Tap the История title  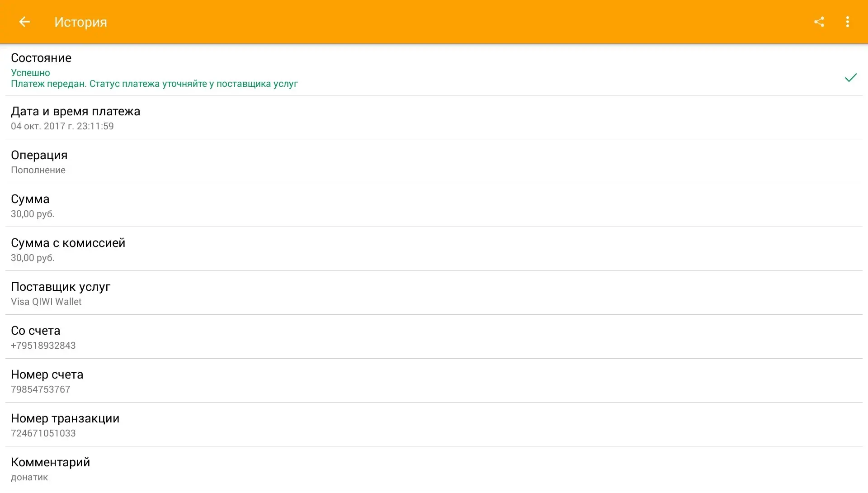80,22
